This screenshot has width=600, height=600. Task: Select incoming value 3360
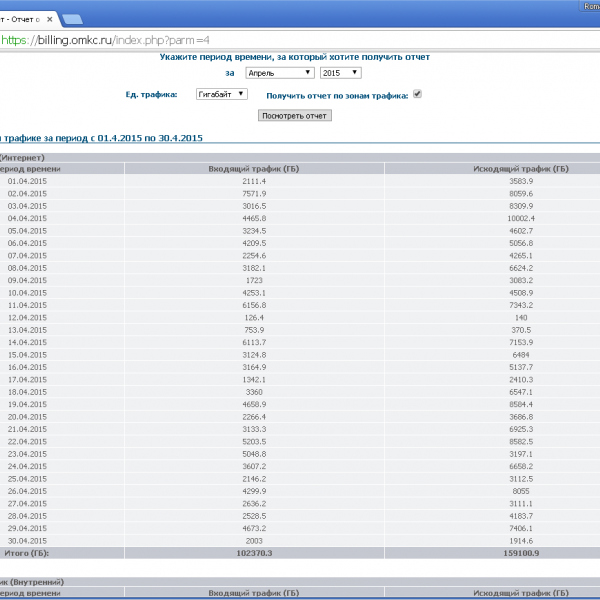[254, 392]
